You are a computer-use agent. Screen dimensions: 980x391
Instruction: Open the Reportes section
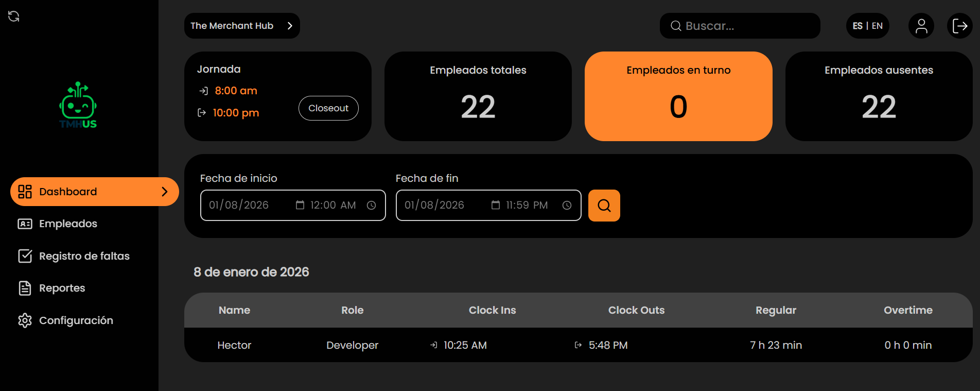coord(62,288)
